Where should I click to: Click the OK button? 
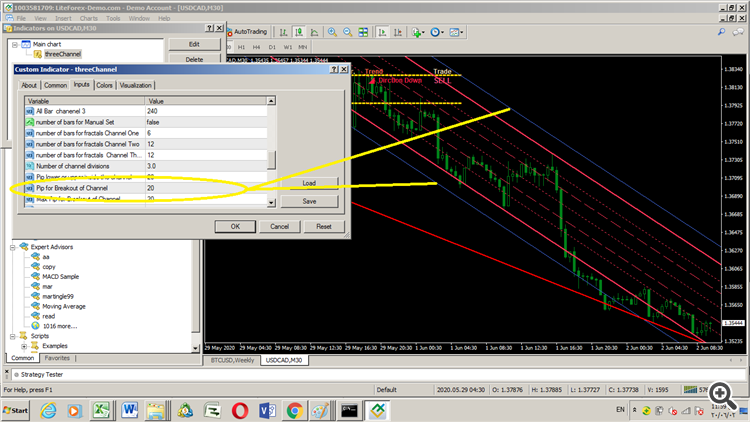pos(235,226)
